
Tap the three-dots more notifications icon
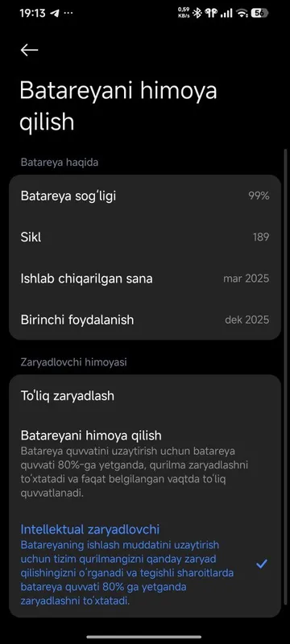[68, 13]
